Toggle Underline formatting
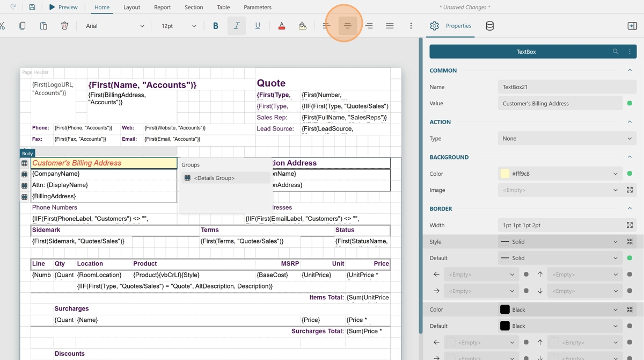 pos(258,26)
